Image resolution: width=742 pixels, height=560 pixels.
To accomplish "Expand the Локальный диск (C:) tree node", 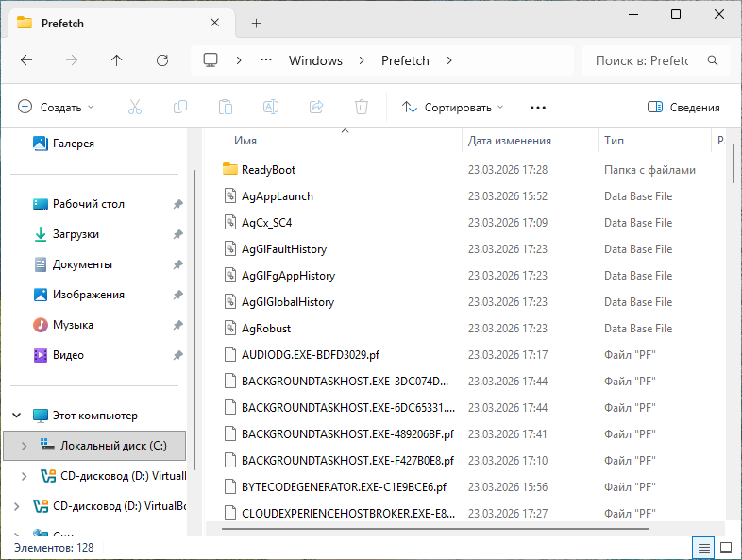I will tap(25, 445).
